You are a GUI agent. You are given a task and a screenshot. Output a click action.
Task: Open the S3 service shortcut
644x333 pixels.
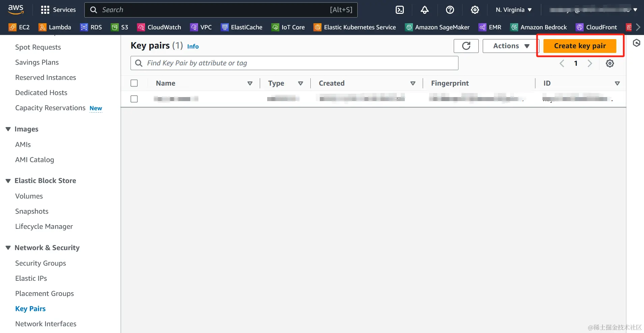coord(120,27)
